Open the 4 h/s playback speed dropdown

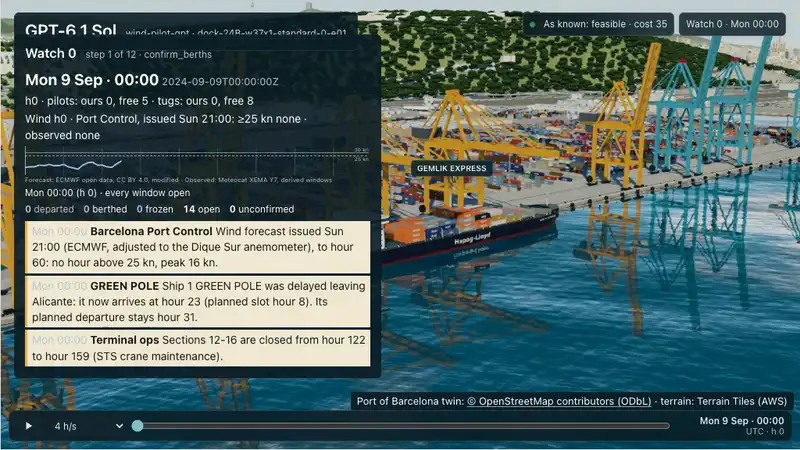pos(89,426)
